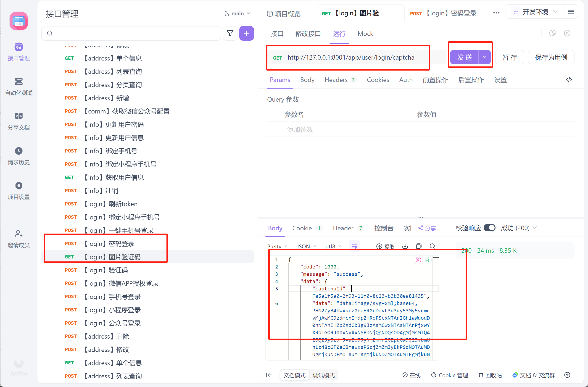Click the code snippet icon
The image size is (588, 387).
click(569, 80)
